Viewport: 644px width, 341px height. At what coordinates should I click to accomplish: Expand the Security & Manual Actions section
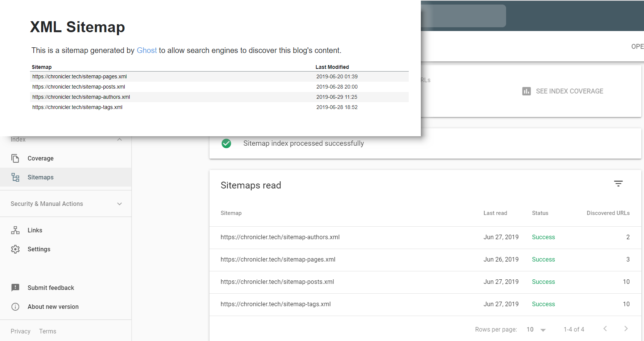pyautogui.click(x=119, y=204)
